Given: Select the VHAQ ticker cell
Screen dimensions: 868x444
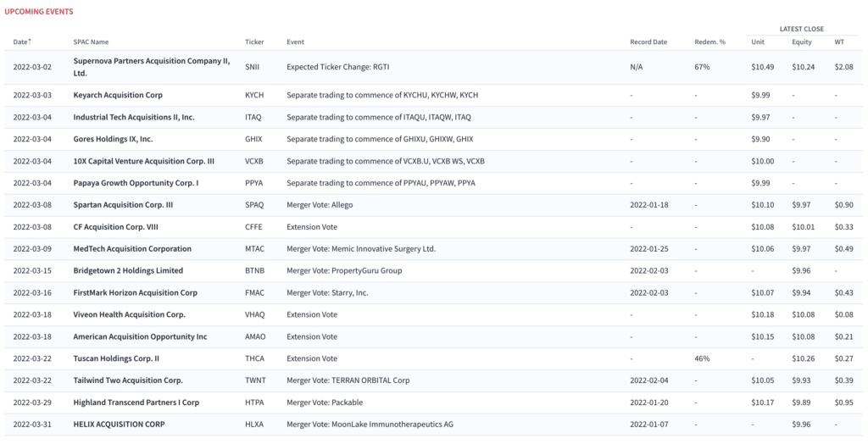Looking at the screenshot, I should (255, 314).
